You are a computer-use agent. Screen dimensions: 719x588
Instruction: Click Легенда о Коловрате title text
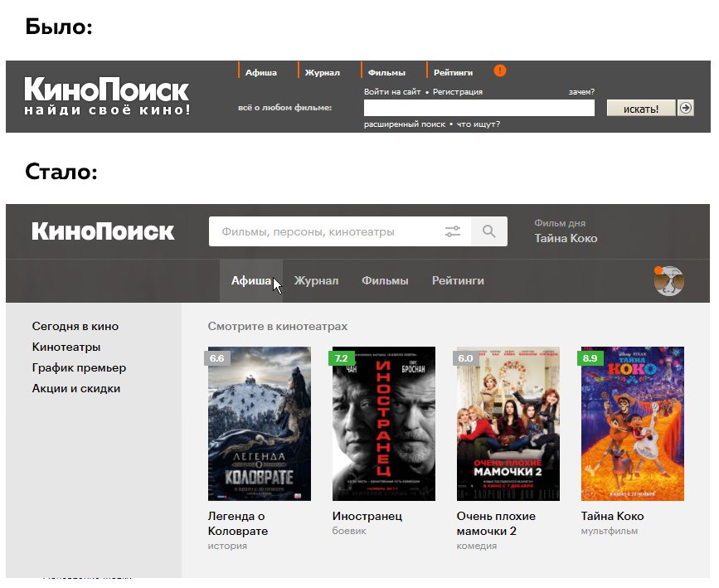237,523
